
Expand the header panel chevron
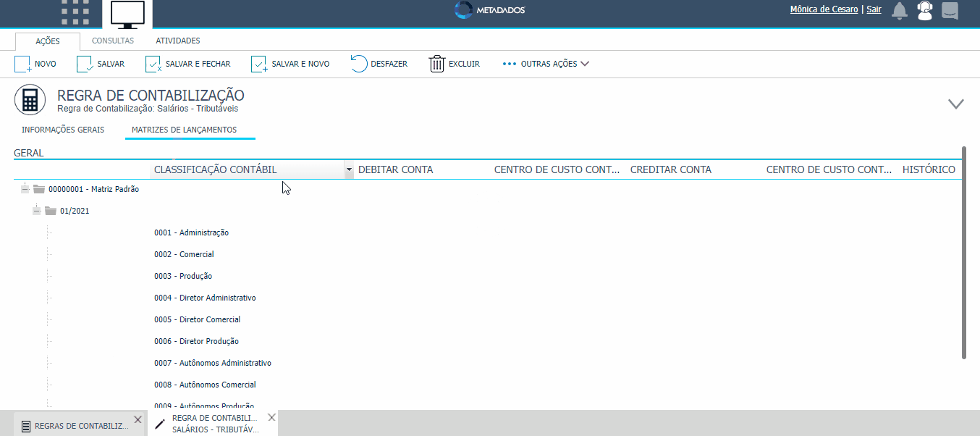[x=956, y=104]
